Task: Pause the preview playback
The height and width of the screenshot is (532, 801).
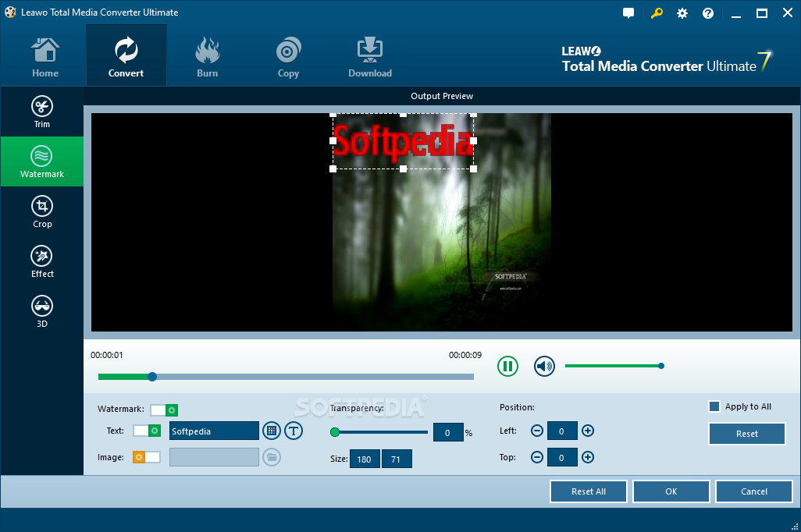Action: (507, 366)
